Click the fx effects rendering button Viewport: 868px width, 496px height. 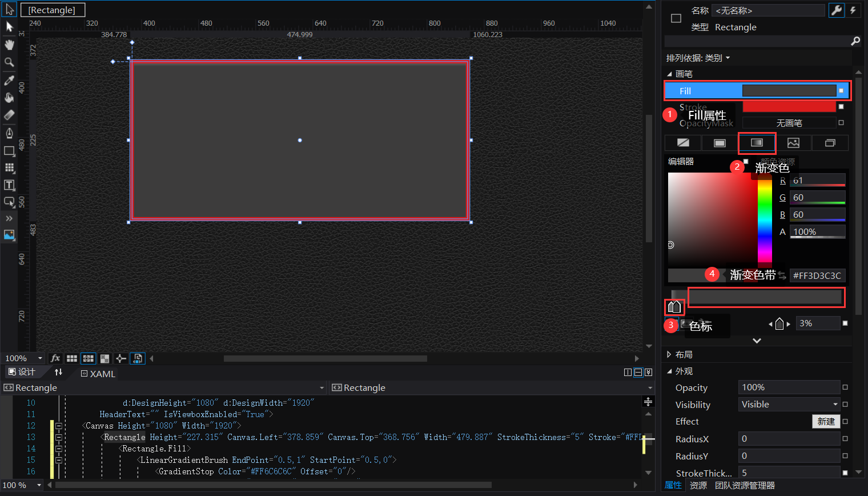click(55, 358)
